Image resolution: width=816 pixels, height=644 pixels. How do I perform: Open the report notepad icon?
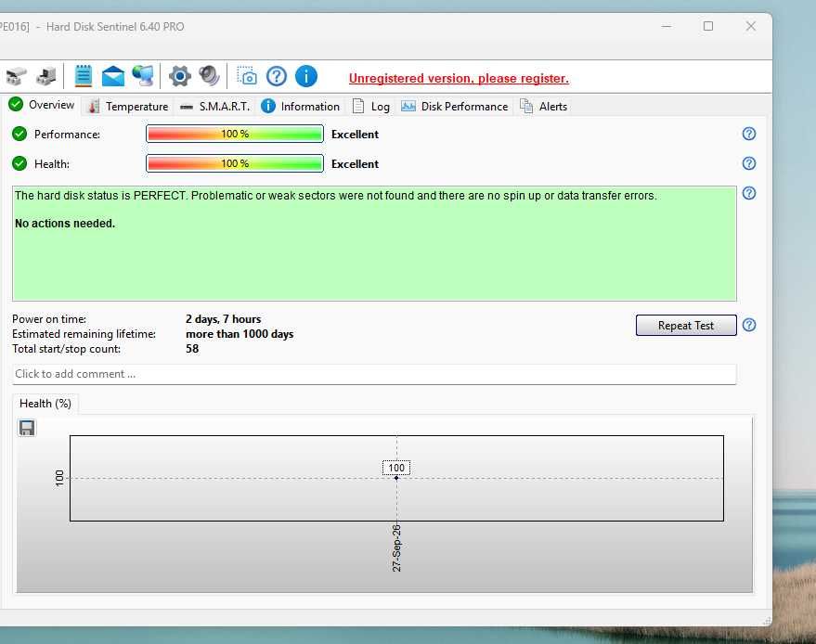click(x=84, y=76)
